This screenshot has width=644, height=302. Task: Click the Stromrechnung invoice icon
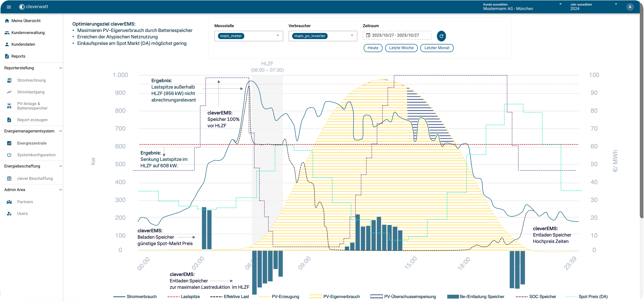[x=9, y=80]
